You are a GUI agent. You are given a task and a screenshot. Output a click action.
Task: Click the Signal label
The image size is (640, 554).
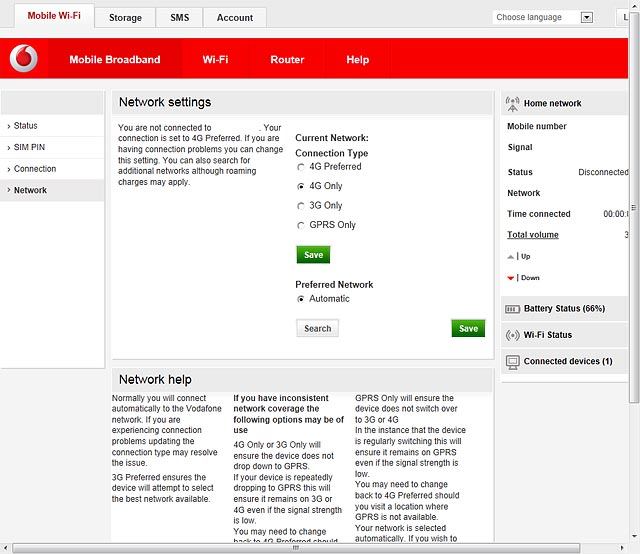[520, 147]
